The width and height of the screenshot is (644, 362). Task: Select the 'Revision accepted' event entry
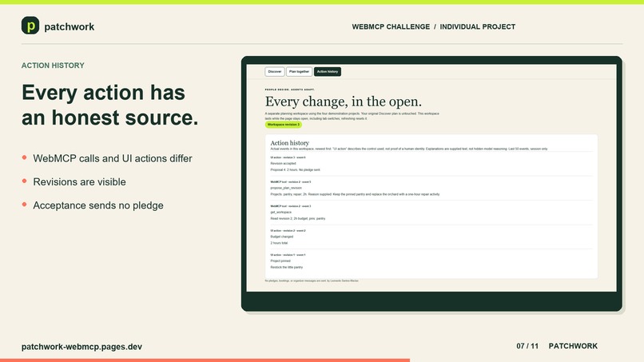[x=283, y=164]
